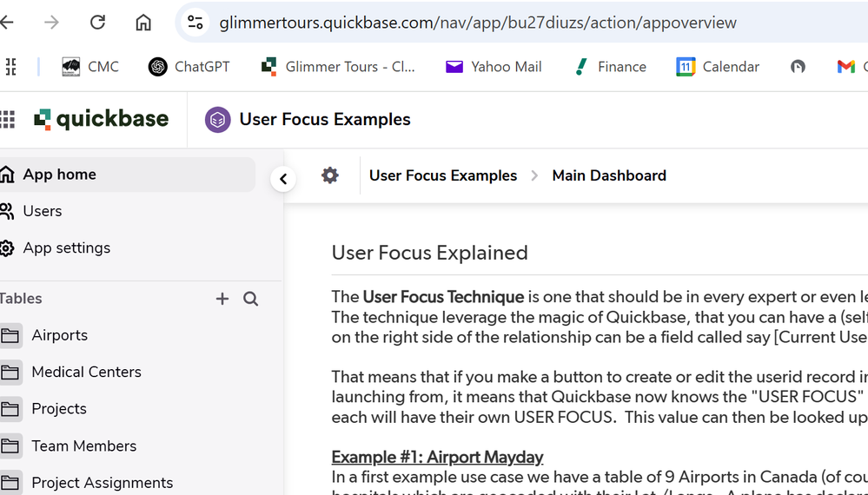
Task: Open the Team Members table
Action: pyautogui.click(x=83, y=446)
